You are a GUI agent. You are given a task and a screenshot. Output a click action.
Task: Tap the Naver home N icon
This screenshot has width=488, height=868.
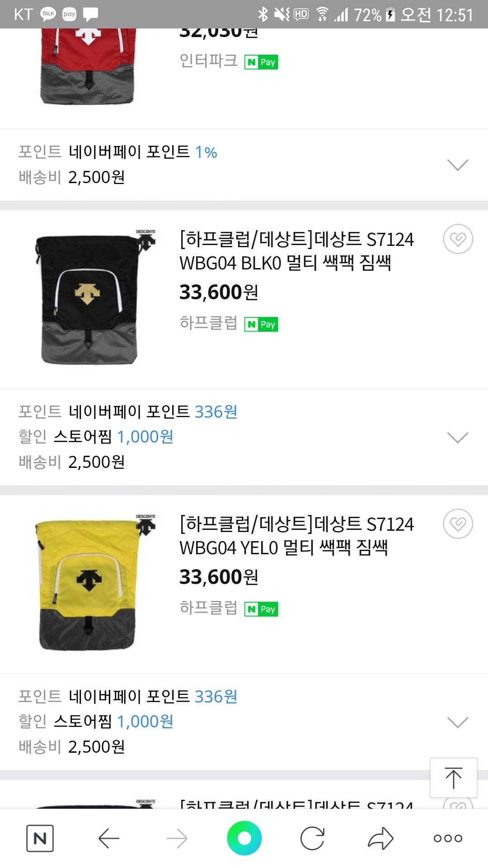pos(40,839)
